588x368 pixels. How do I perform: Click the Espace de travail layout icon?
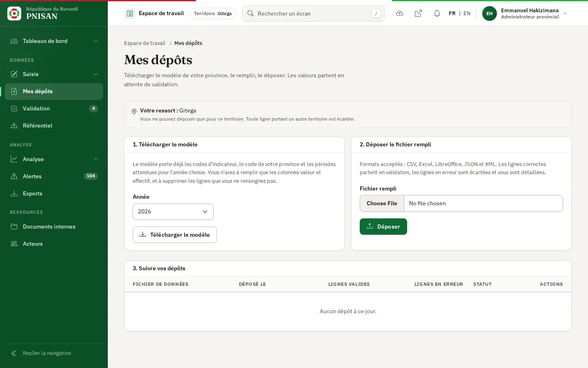coord(130,13)
